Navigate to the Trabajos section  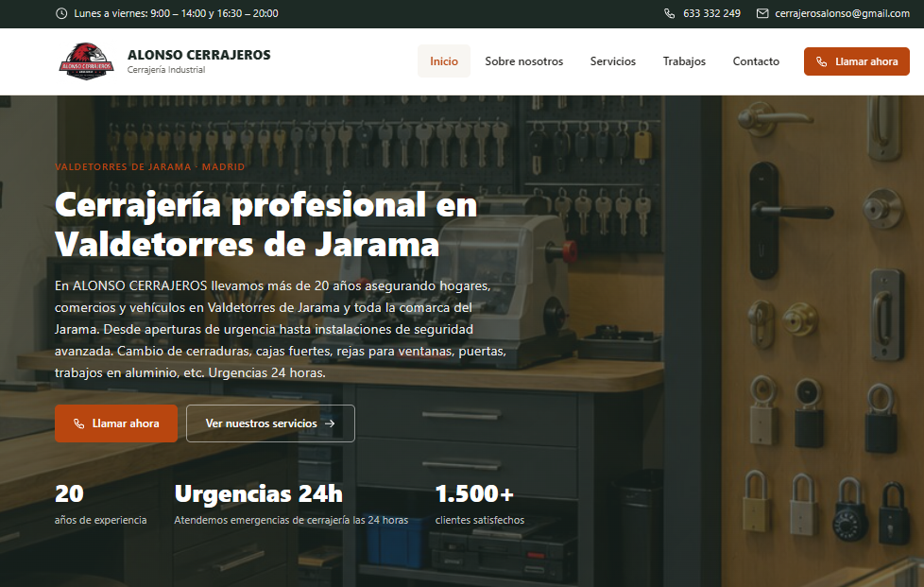coord(684,61)
